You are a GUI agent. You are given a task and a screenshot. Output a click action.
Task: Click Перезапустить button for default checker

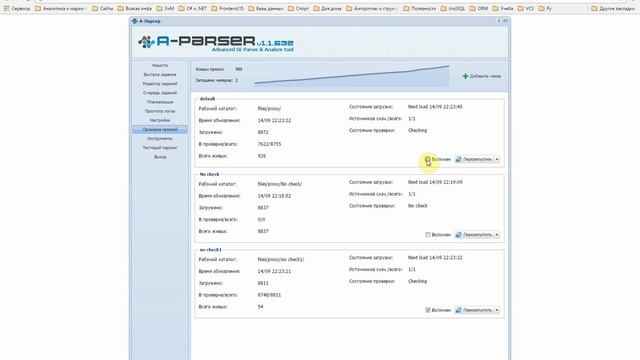pyautogui.click(x=474, y=159)
